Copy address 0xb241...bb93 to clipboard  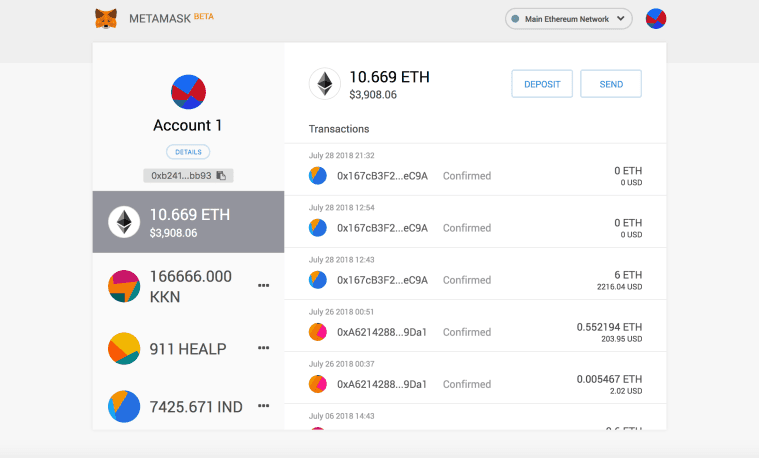click(188, 175)
